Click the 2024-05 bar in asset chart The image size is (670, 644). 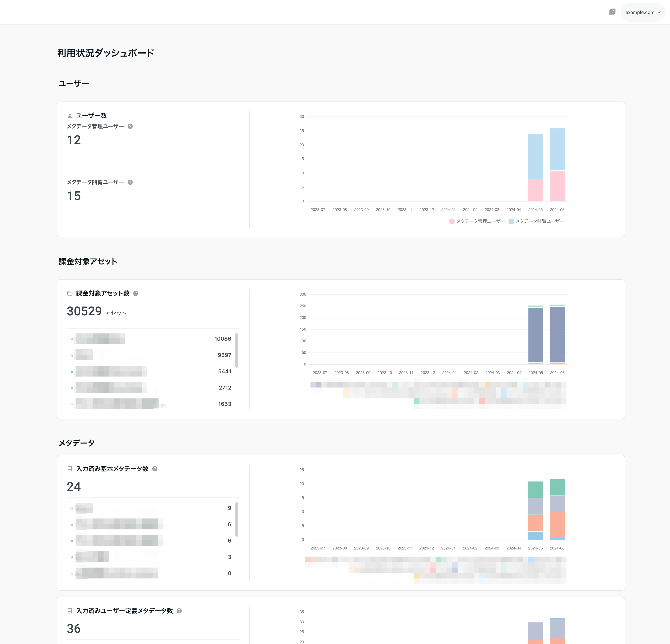pos(536,335)
